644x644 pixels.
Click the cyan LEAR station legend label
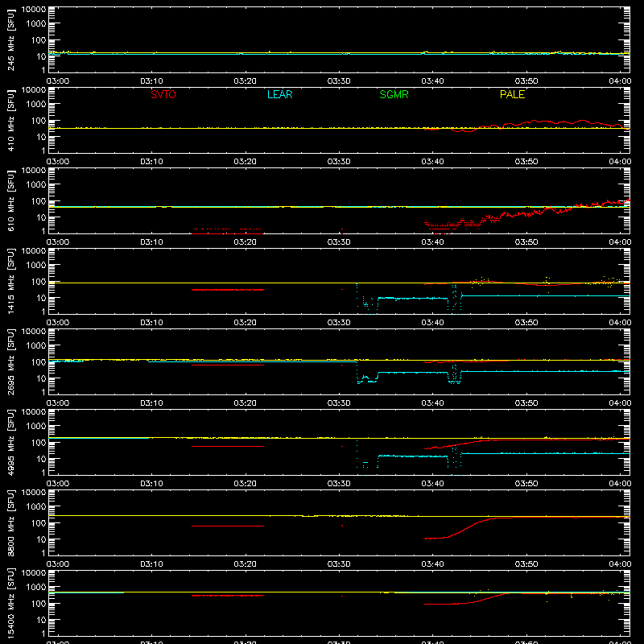pos(279,94)
